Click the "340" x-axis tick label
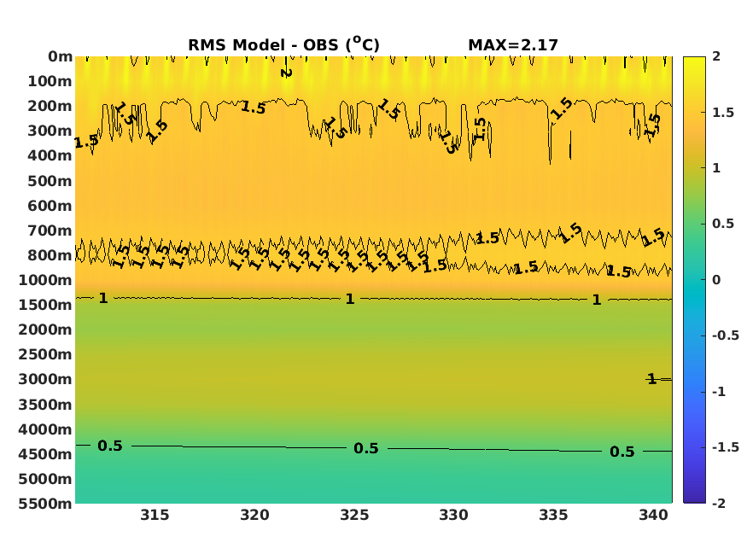Viewport: 747px width, 560px height. [x=653, y=516]
